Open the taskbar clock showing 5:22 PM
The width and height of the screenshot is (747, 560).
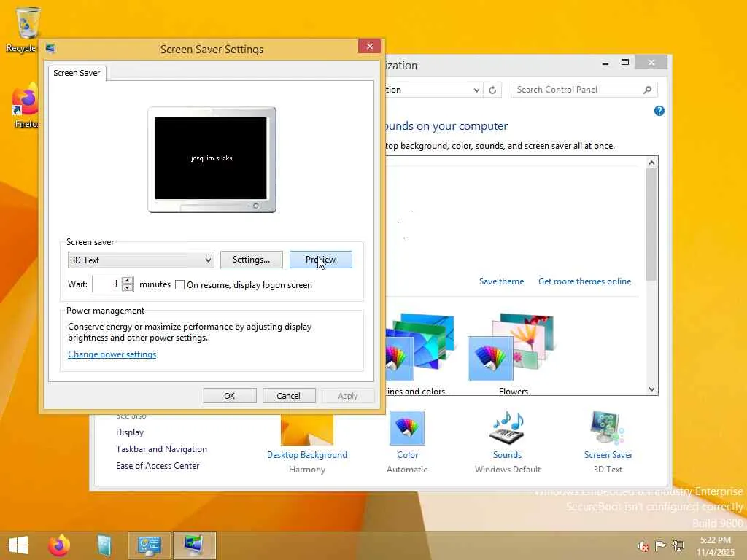click(716, 545)
